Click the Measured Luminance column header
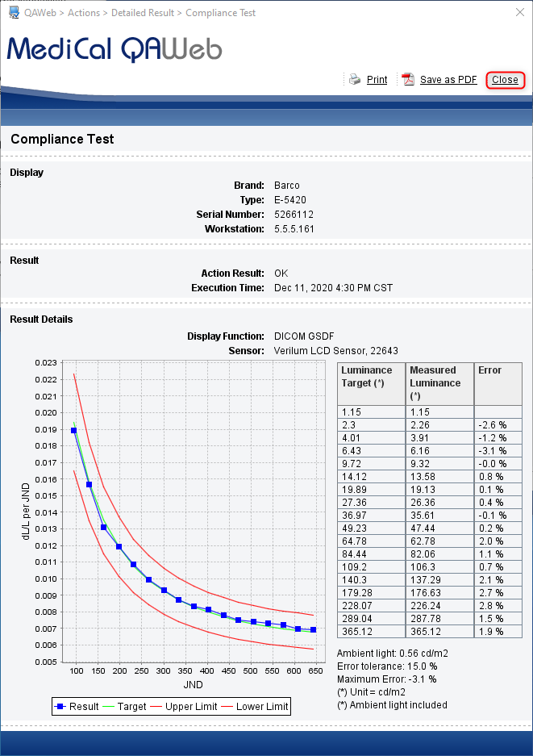The width and height of the screenshot is (533, 756). point(440,384)
